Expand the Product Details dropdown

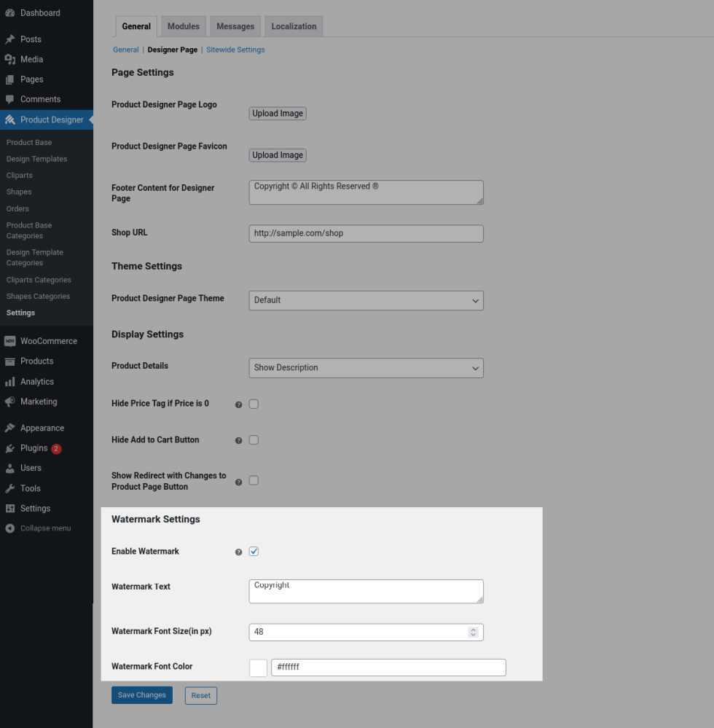[366, 368]
